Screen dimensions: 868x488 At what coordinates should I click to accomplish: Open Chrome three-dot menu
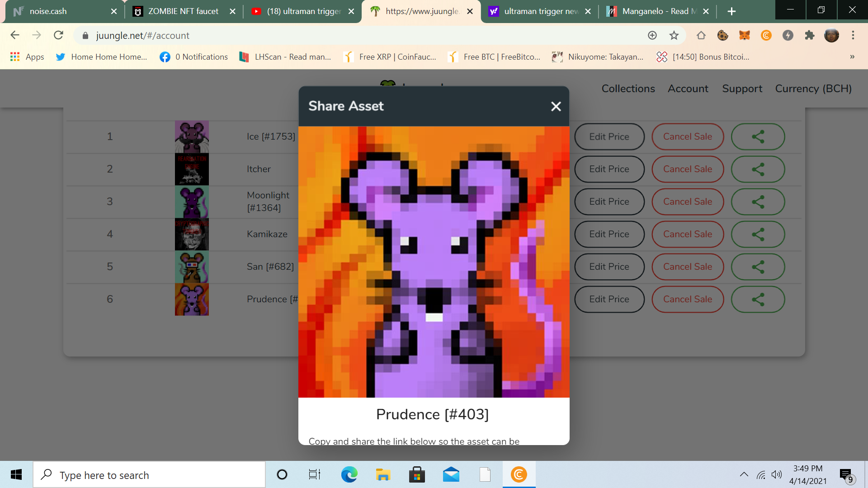point(853,35)
